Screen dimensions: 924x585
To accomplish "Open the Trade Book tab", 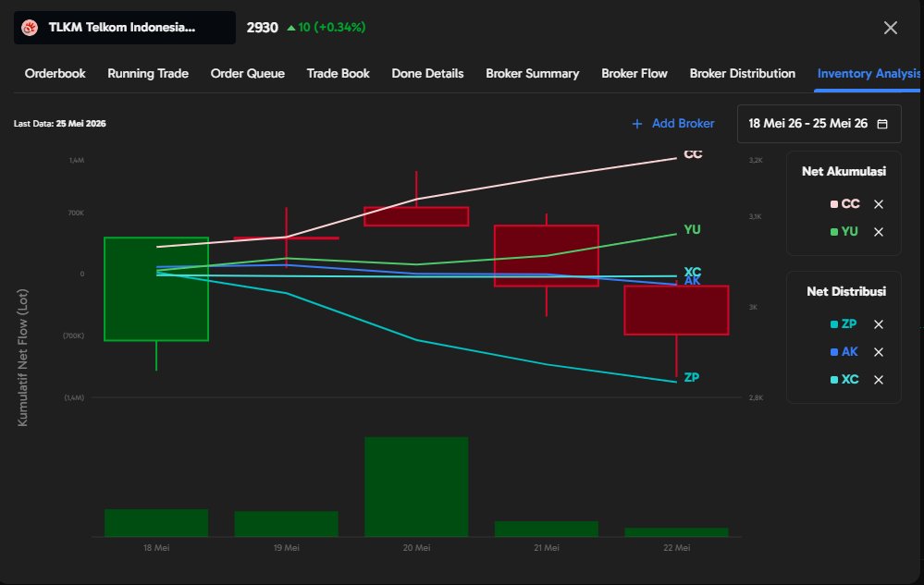I will tap(339, 74).
